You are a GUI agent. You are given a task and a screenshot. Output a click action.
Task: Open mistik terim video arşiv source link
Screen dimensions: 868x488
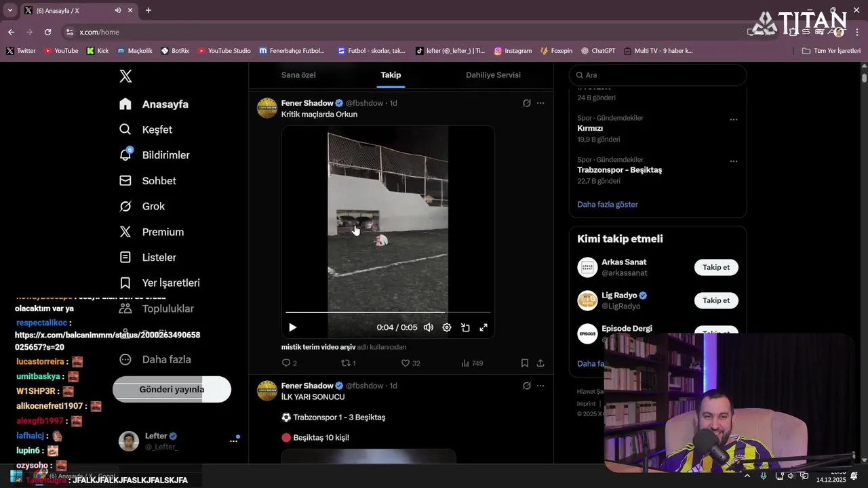click(x=318, y=347)
